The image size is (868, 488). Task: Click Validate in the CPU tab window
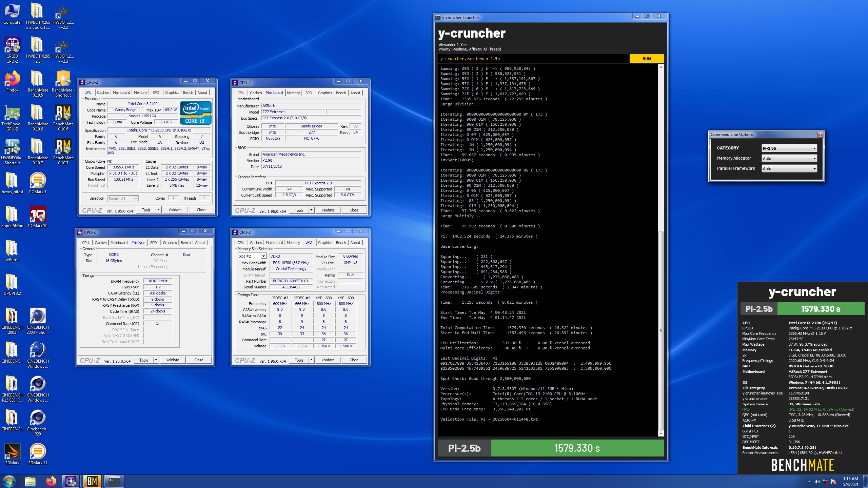(175, 210)
